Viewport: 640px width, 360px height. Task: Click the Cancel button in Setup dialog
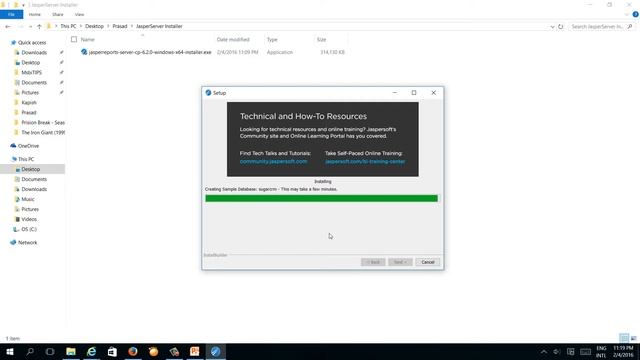(x=427, y=262)
